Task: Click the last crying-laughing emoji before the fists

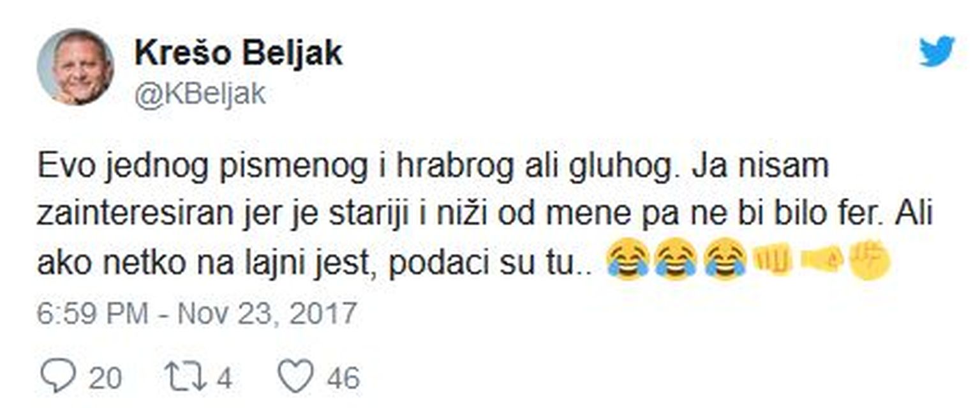Action: (725, 260)
